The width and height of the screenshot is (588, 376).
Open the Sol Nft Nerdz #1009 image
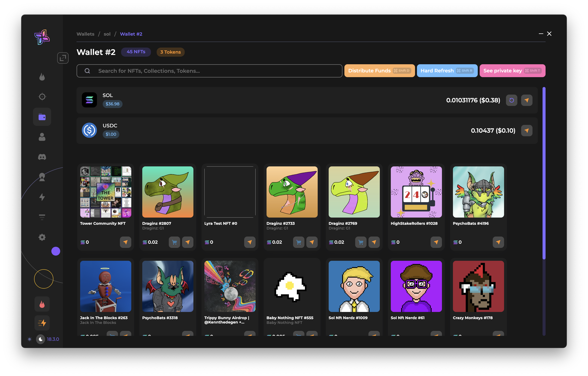click(x=354, y=286)
